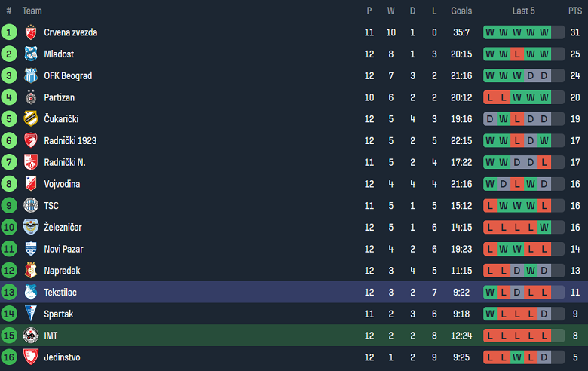Sort table by Goals column header
Screen dimensions: 588x371
(x=461, y=11)
